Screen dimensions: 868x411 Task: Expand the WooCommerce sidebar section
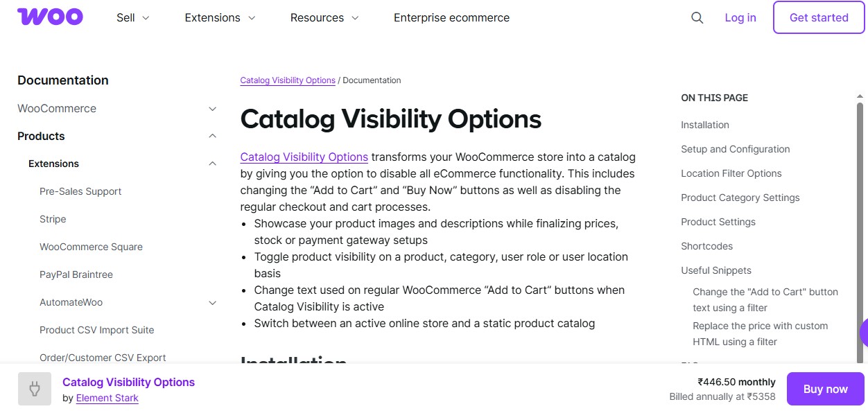[212, 109]
